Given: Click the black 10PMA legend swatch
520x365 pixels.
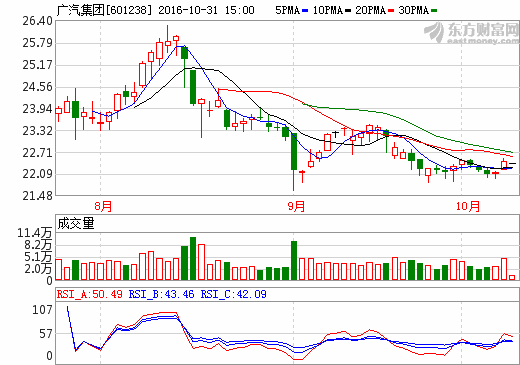Looking at the screenshot, I should pyautogui.click(x=348, y=11).
